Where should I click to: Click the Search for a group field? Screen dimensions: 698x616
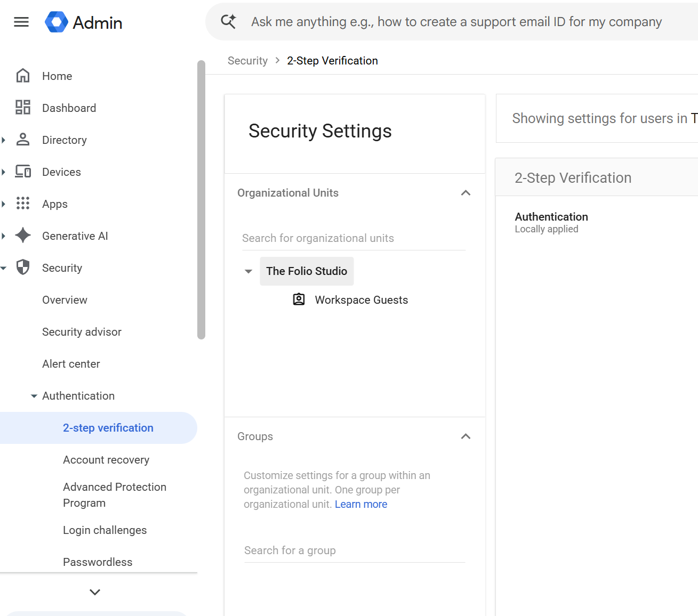(x=355, y=550)
